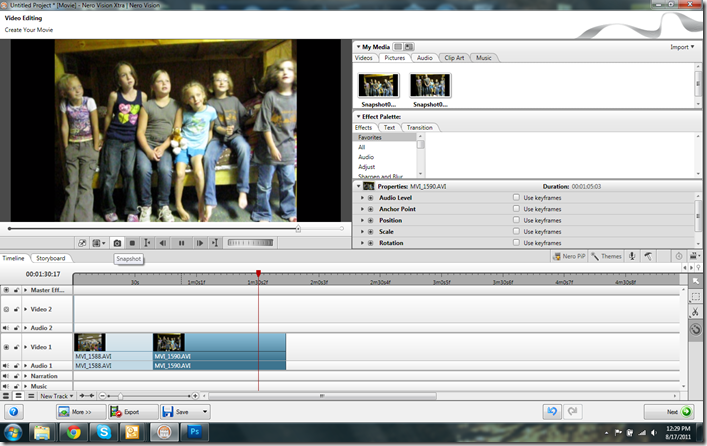Switch to the Storyboard tab
The width and height of the screenshot is (707, 446).
(x=50, y=258)
